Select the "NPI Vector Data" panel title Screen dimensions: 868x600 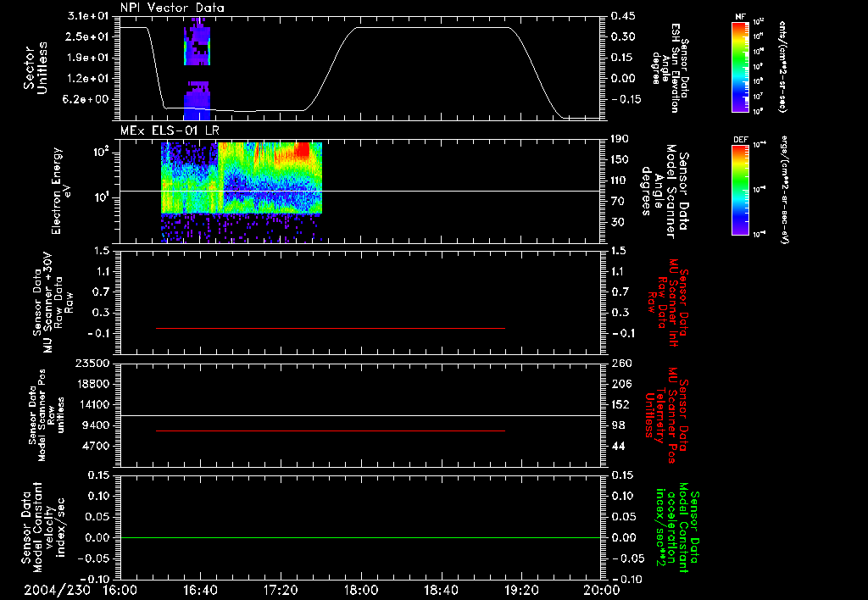click(x=173, y=8)
